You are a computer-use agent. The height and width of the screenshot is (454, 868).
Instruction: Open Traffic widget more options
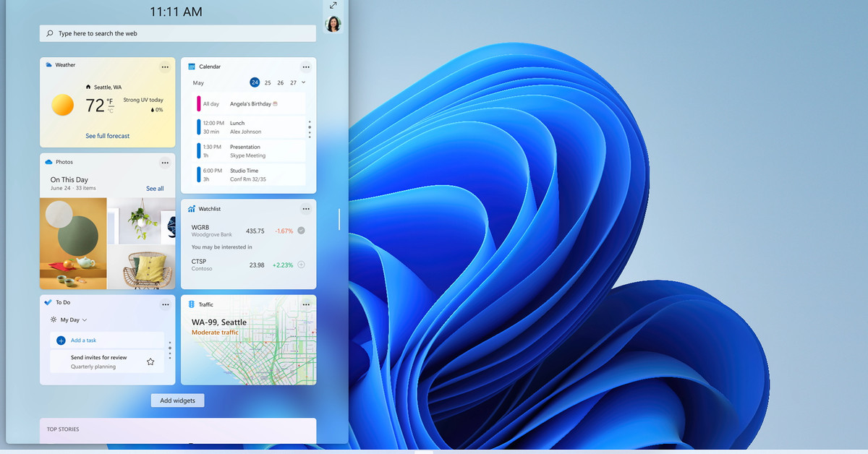[x=306, y=304]
